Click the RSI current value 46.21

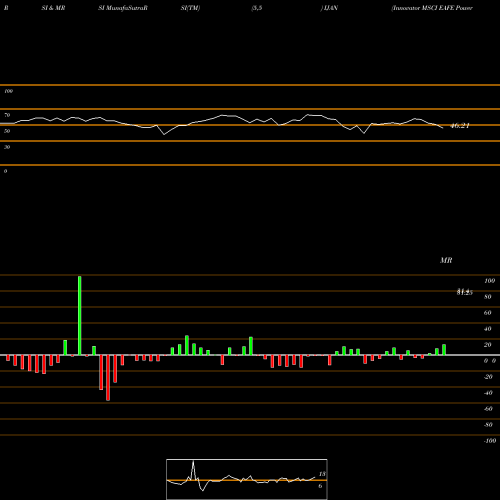[x=460, y=126]
